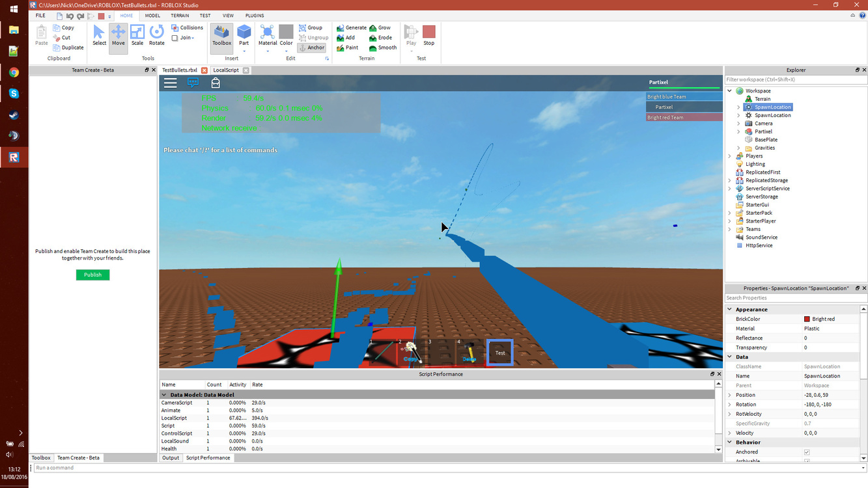
Task: Click the Bright red BrickColor swatch
Action: 807,319
